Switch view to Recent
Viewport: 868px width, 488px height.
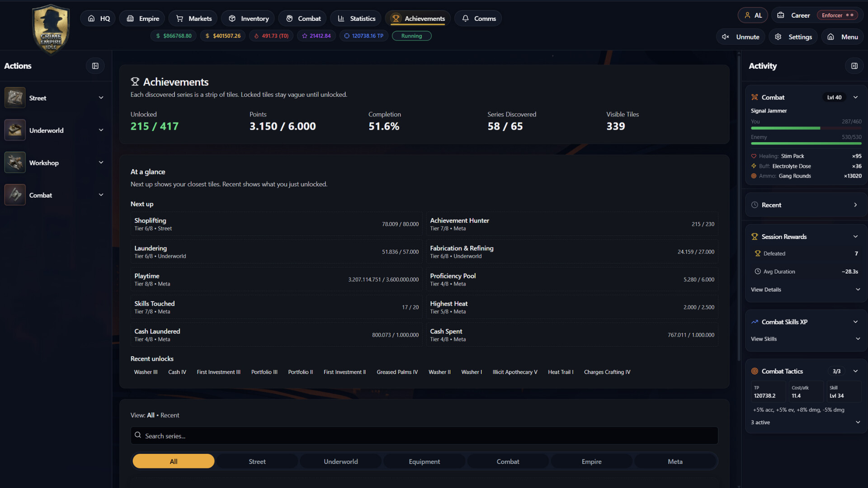[170, 415]
